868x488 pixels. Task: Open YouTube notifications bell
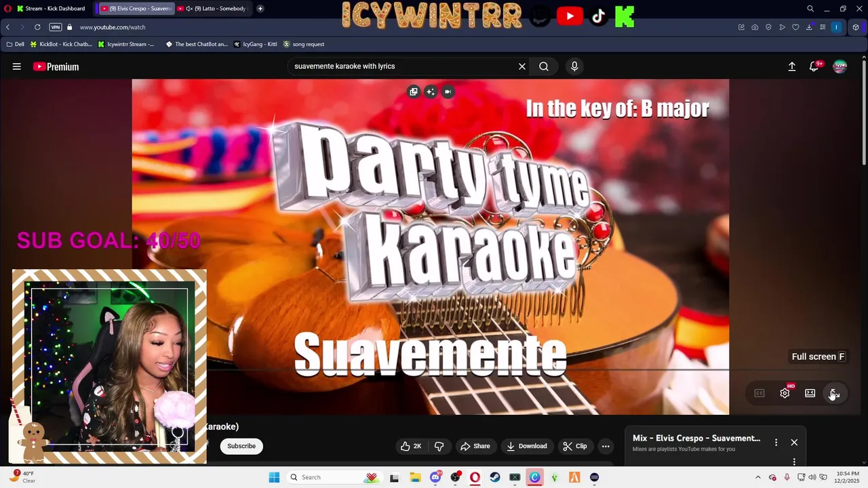click(x=814, y=66)
